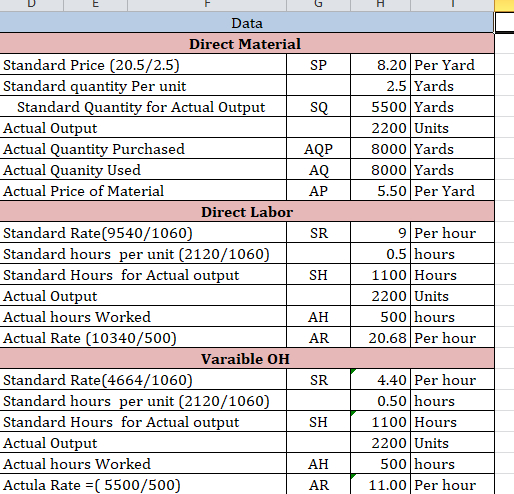This screenshot has width=514, height=494.
Task: Click the 'SP' abbreviation cell
Action: click(318, 65)
